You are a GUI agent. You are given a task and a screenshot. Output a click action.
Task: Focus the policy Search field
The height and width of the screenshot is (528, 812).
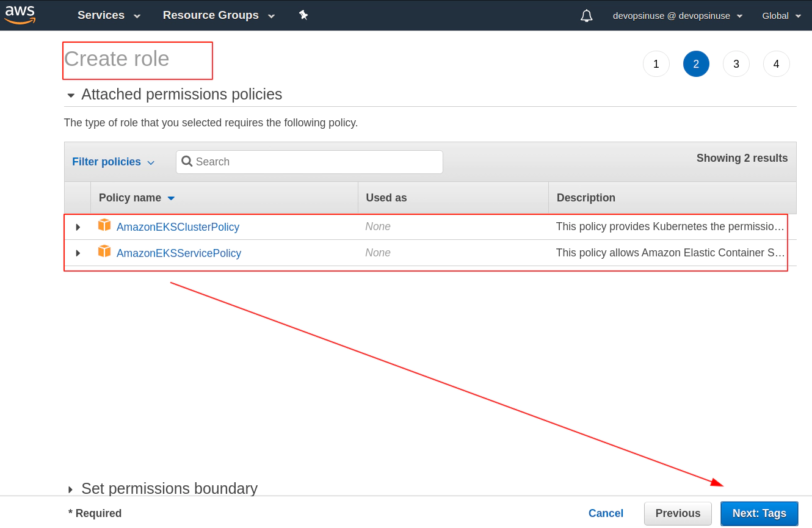[310, 162]
